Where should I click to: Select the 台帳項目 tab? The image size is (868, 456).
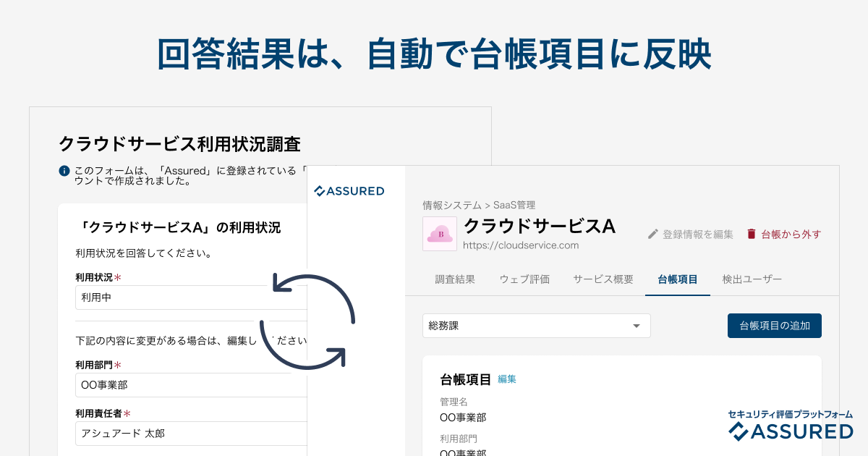(x=678, y=279)
